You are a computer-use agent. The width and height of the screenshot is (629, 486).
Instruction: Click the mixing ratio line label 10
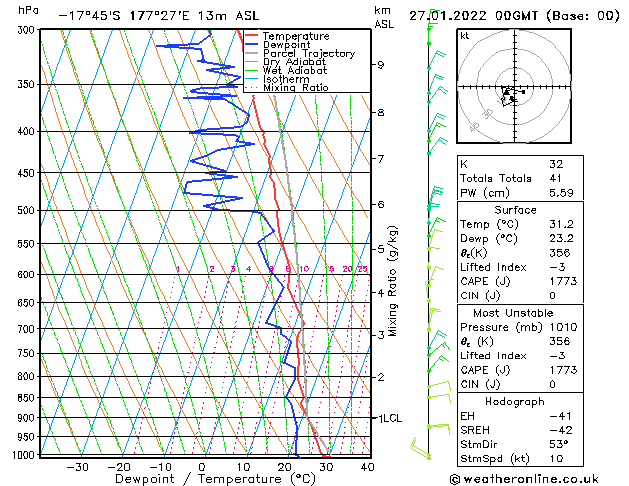pos(304,269)
